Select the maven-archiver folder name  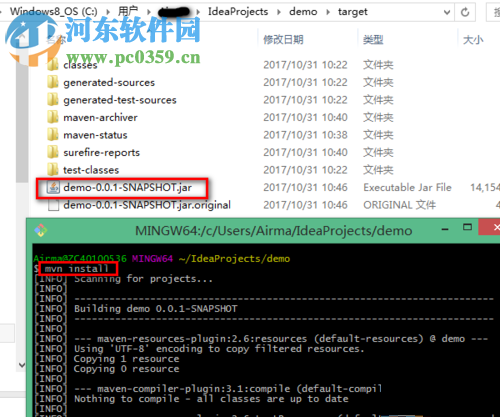pos(100,117)
